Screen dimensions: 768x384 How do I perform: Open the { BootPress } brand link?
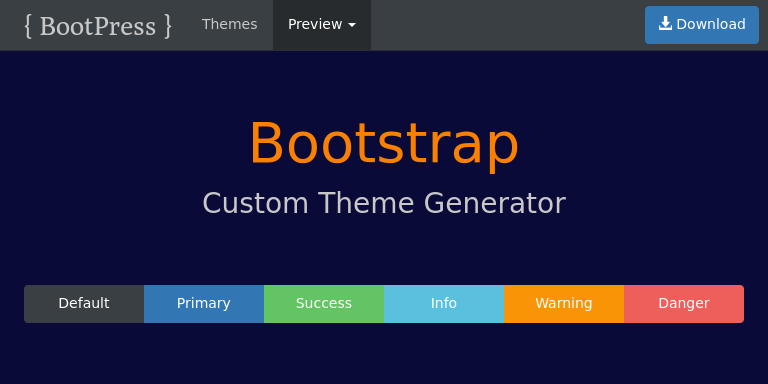click(98, 25)
